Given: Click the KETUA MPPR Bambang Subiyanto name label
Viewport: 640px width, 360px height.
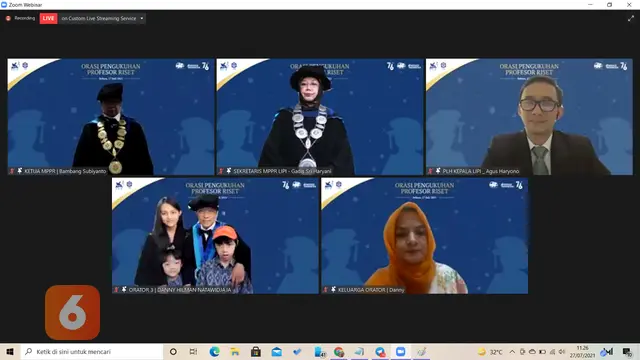Looking at the screenshot, I should point(58,171).
